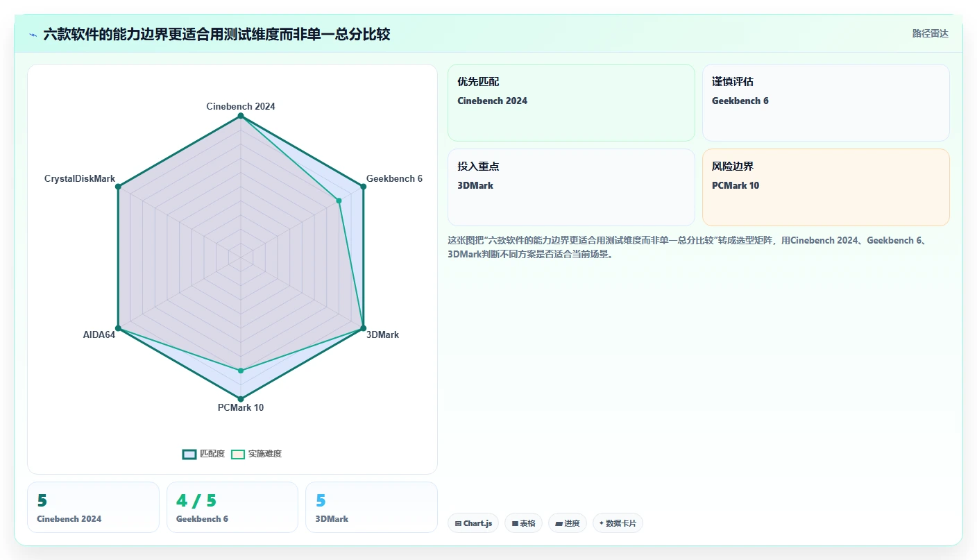
Task: Select the 投入重点 card
Action: [571, 187]
